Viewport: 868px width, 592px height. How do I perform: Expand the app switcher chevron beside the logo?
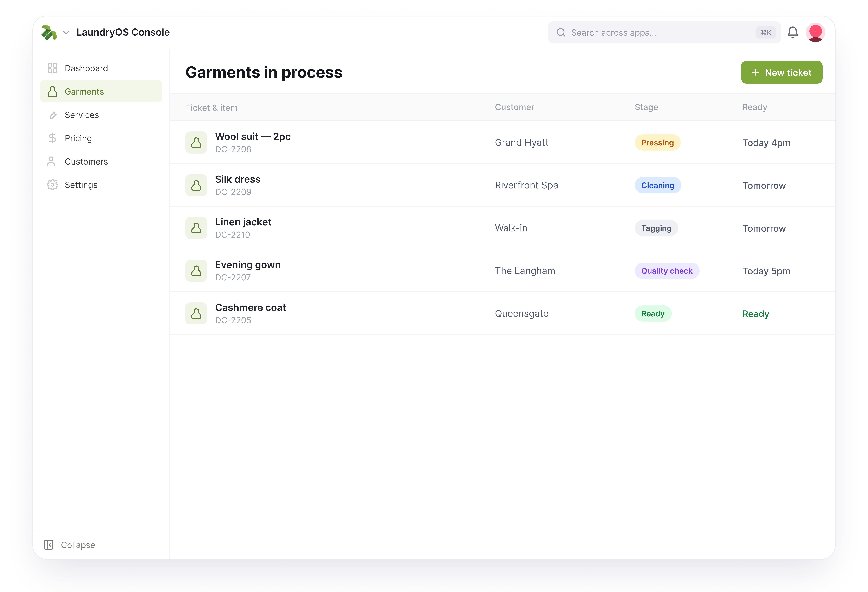(66, 33)
